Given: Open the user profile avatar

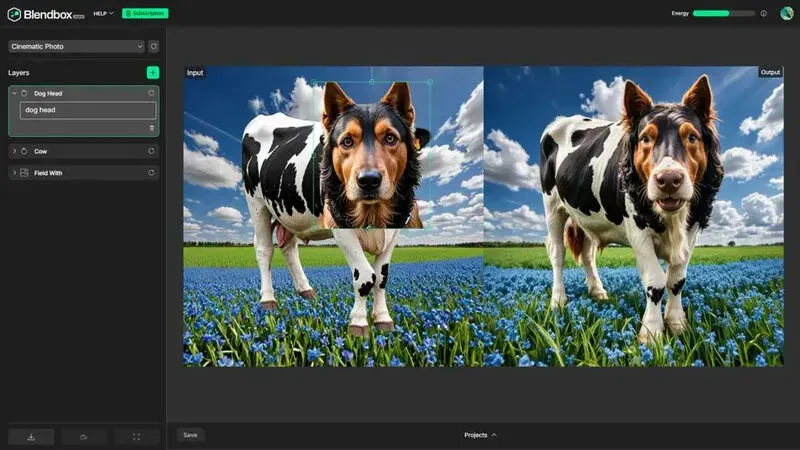Looking at the screenshot, I should tap(787, 13).
